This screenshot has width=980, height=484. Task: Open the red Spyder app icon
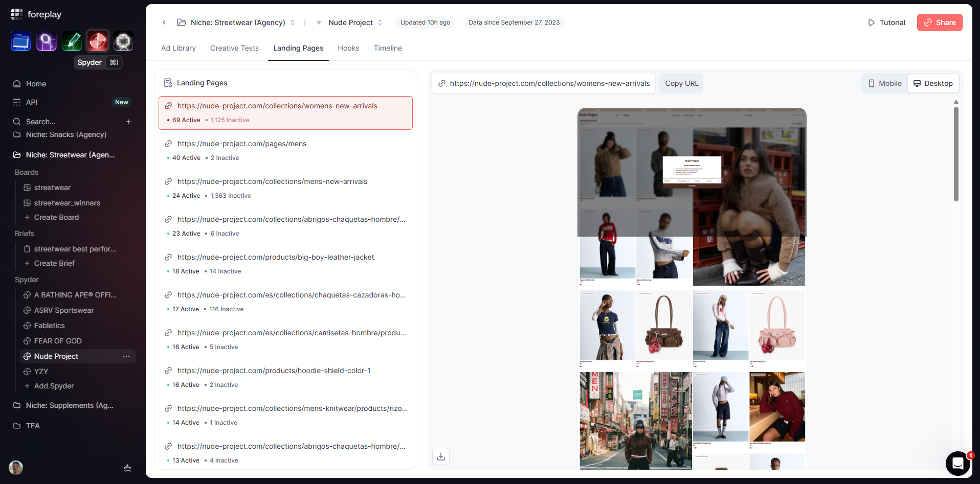98,41
